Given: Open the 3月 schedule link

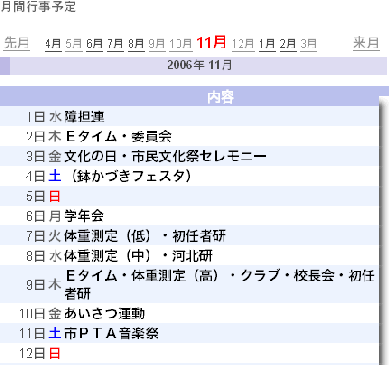Looking at the screenshot, I should pos(309,44).
